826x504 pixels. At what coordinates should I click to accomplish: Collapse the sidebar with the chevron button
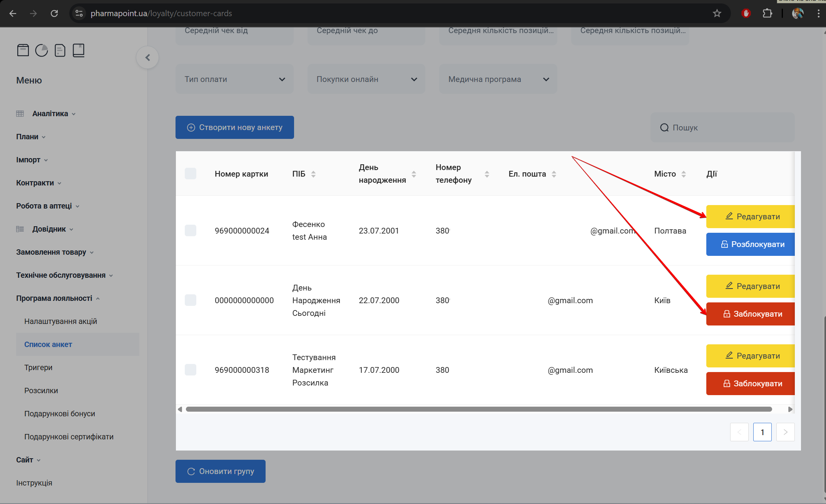[x=147, y=58]
